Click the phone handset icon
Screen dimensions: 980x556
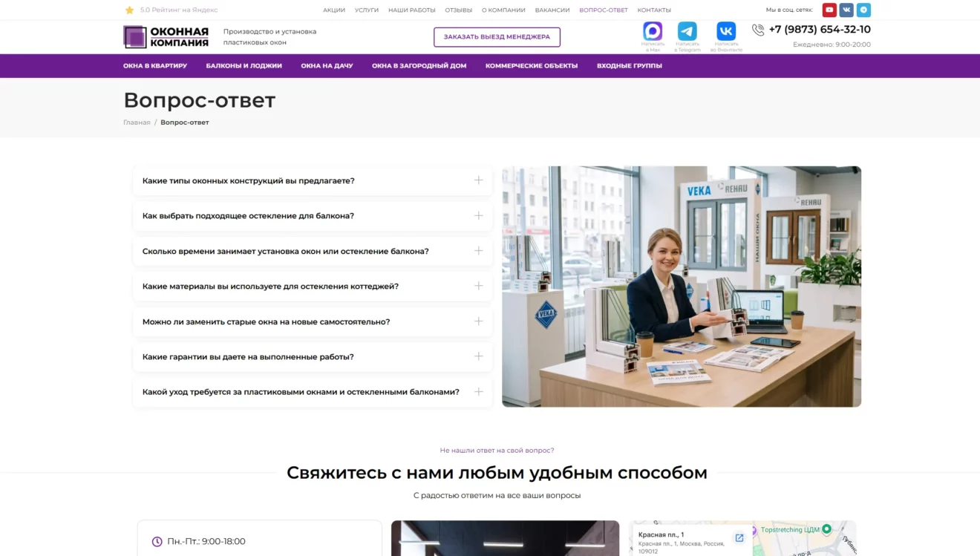coord(758,30)
